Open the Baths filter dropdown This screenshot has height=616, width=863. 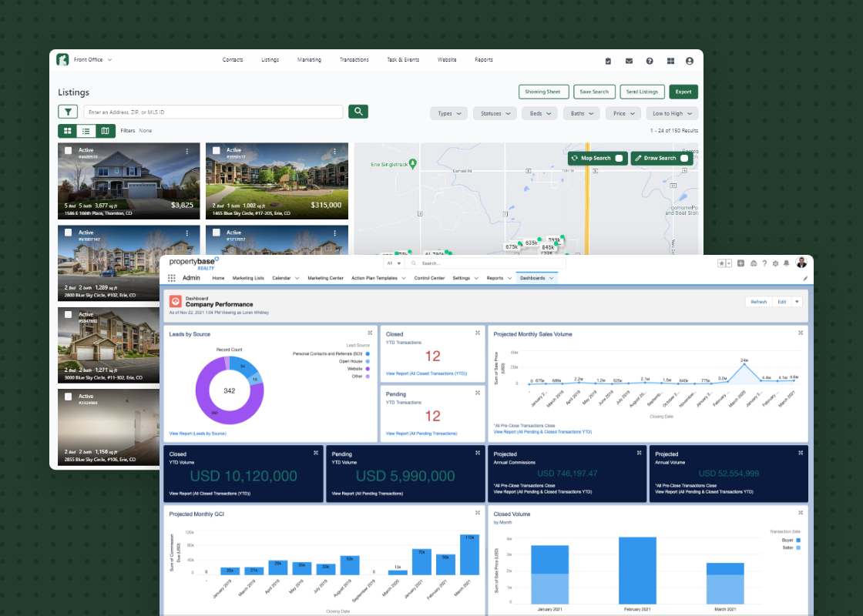coord(581,113)
